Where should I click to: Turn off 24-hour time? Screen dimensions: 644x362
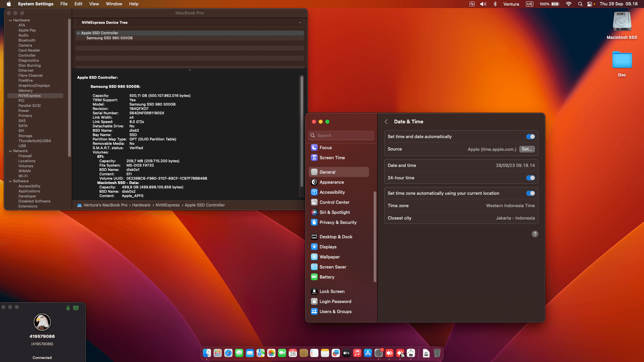click(x=530, y=178)
